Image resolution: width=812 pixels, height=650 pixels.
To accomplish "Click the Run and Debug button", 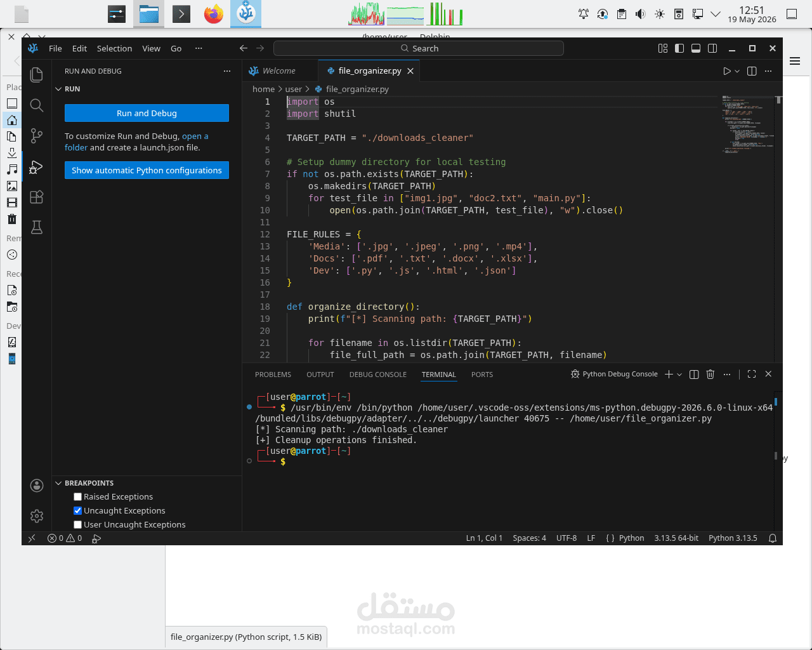I will (x=147, y=113).
